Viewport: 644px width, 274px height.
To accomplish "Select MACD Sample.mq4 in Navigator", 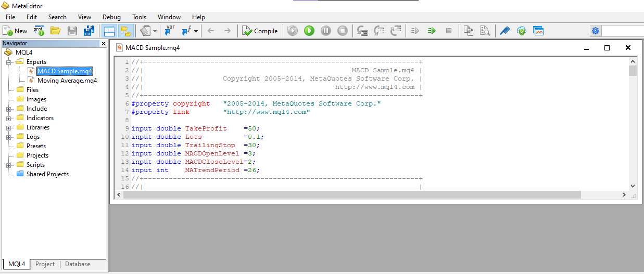I will [x=65, y=71].
